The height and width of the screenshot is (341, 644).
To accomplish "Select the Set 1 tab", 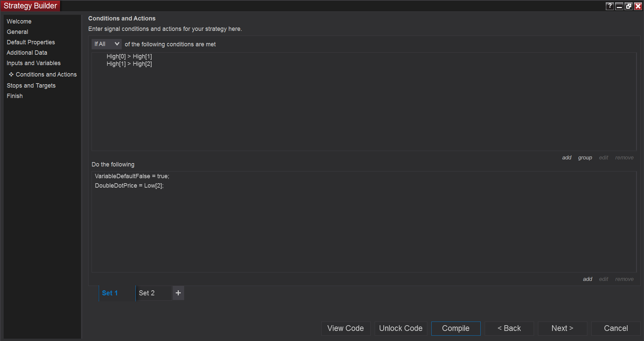I will (x=110, y=293).
